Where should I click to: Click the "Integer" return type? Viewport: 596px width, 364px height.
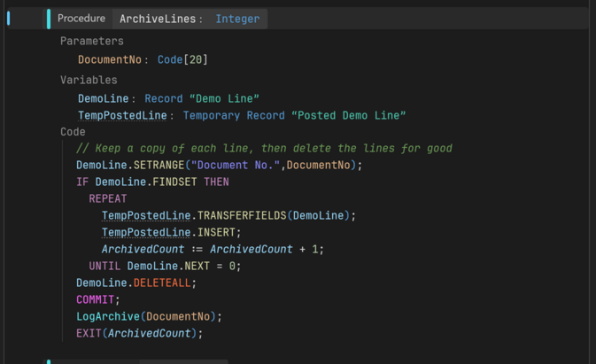237,19
